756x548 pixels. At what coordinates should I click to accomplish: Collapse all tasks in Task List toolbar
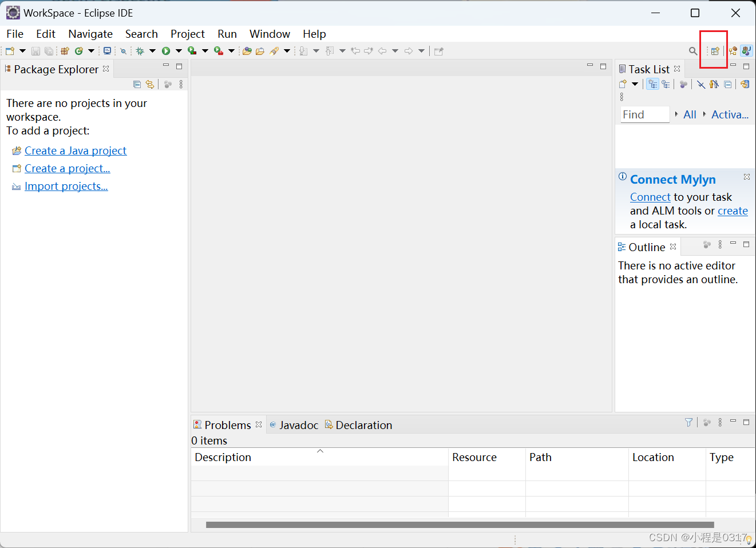click(728, 84)
